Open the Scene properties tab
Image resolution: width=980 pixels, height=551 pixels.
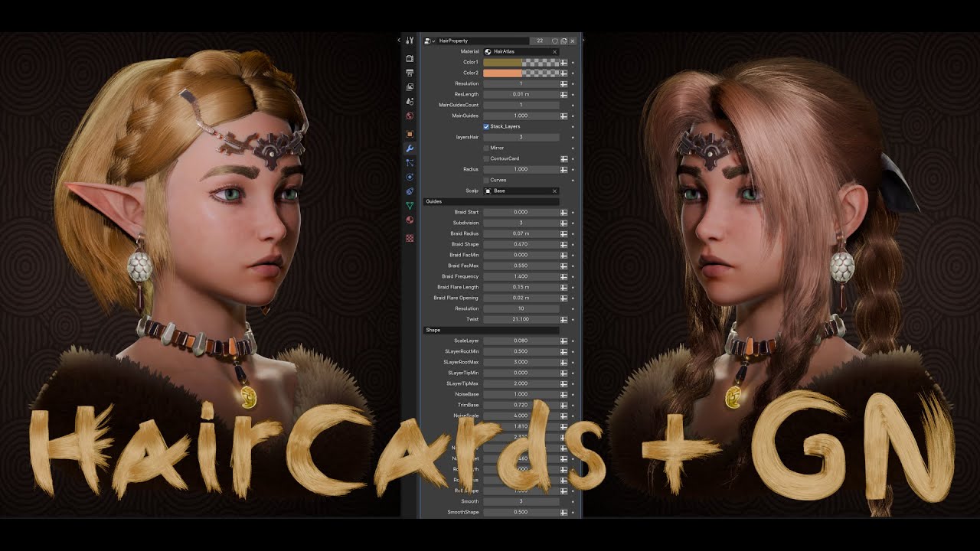(x=410, y=101)
